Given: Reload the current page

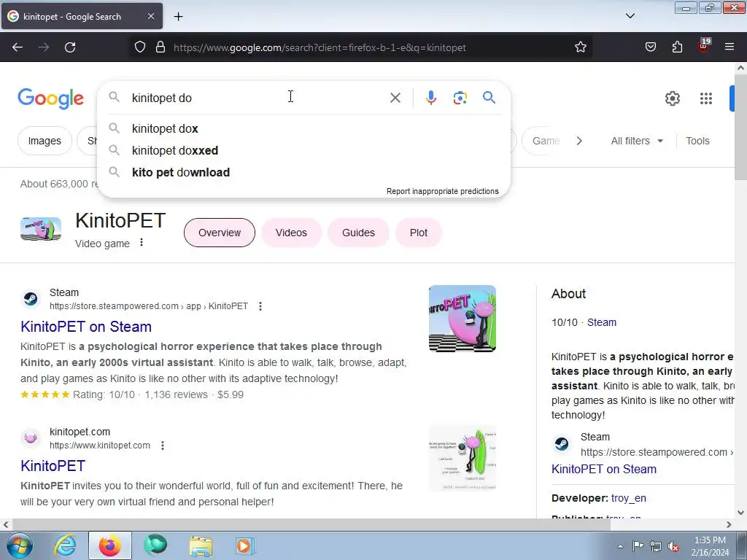Looking at the screenshot, I should (70, 47).
